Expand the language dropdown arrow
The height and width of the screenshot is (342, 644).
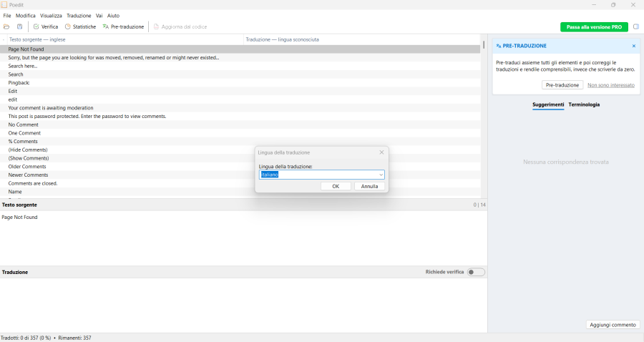click(381, 175)
